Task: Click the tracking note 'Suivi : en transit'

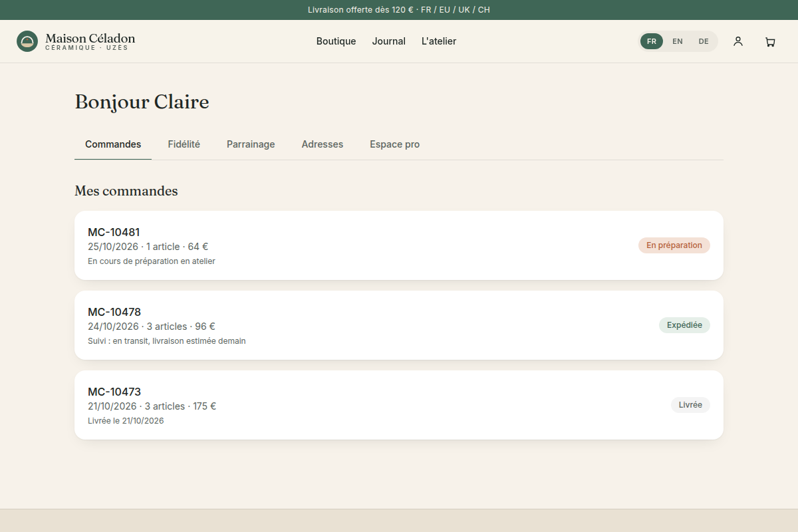Action: 167,341
